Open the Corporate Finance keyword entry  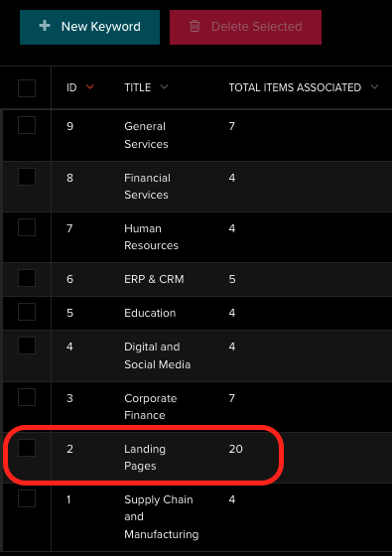(x=150, y=407)
